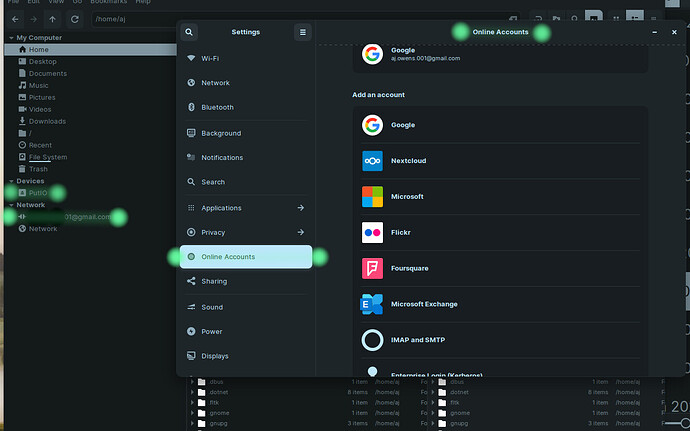Screen dimensions: 690x431
Task: Expand the .gnome folder in right pane
Action: (433, 413)
